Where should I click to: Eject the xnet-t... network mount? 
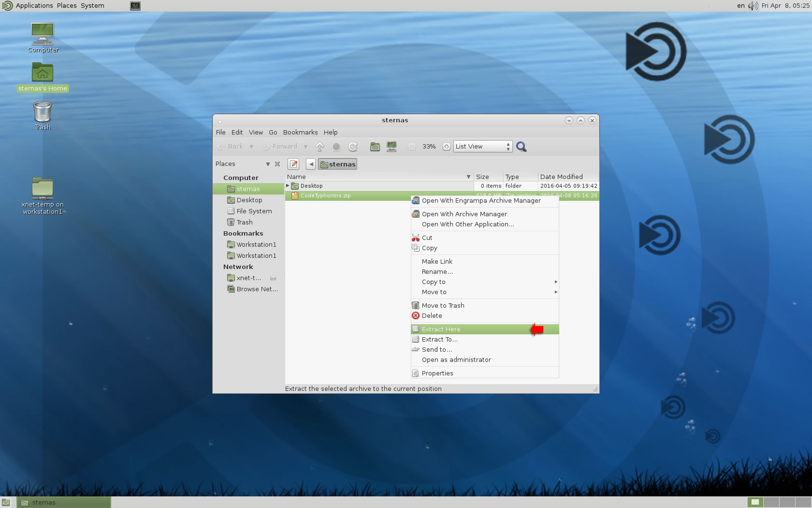(x=273, y=278)
